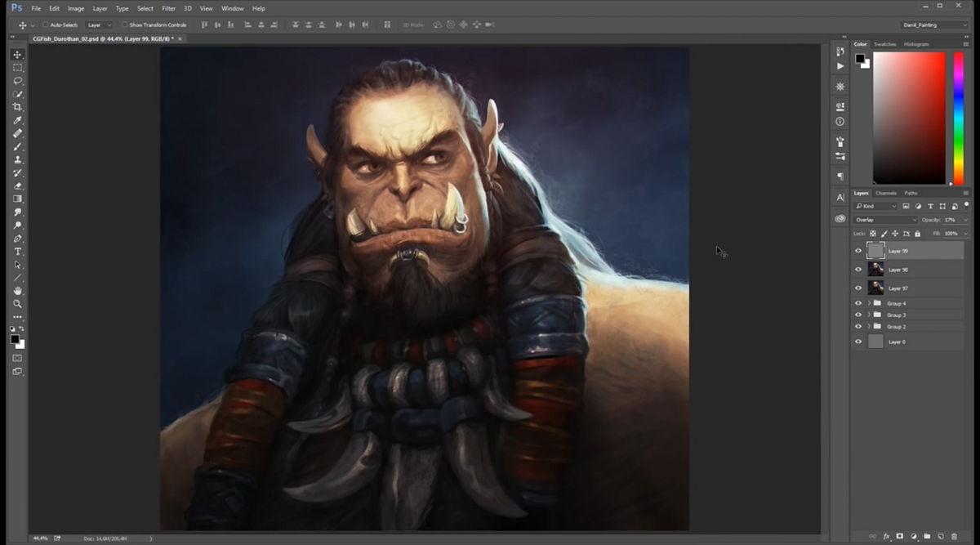Select the Eyedropper tool

tap(18, 120)
